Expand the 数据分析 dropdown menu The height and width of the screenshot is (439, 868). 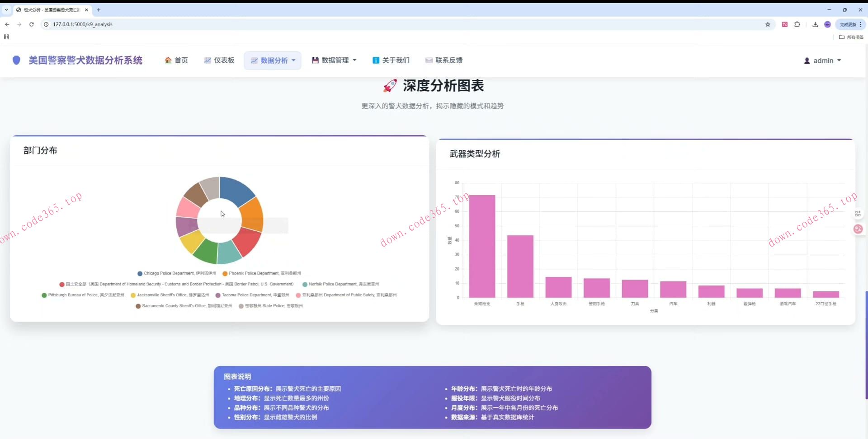pyautogui.click(x=273, y=61)
